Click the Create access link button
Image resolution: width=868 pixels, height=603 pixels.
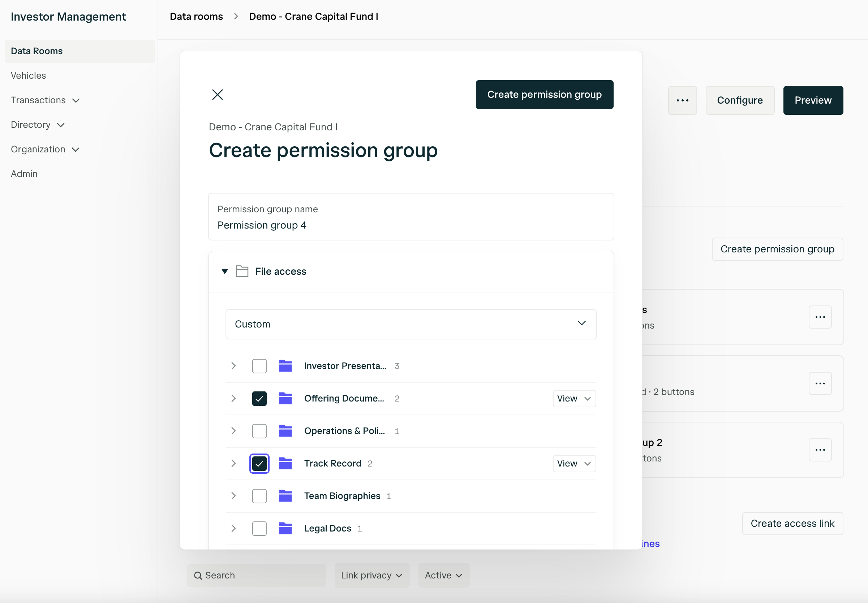click(792, 523)
